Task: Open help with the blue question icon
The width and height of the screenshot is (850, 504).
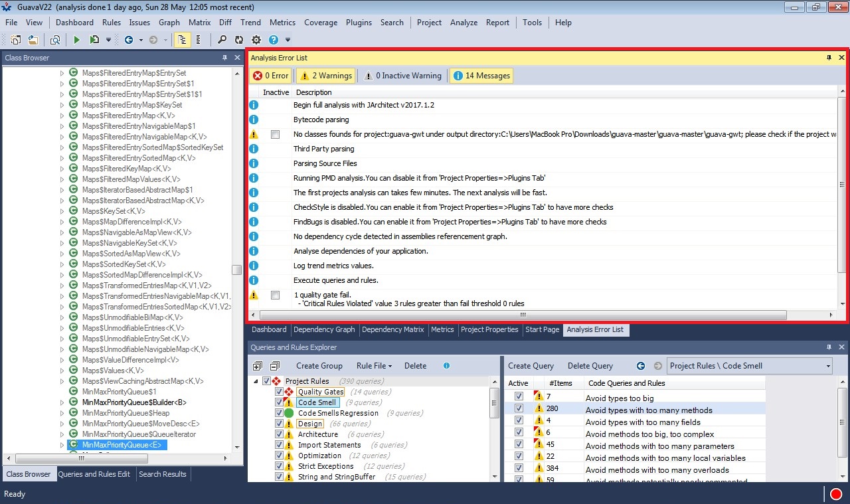Action: (x=273, y=40)
